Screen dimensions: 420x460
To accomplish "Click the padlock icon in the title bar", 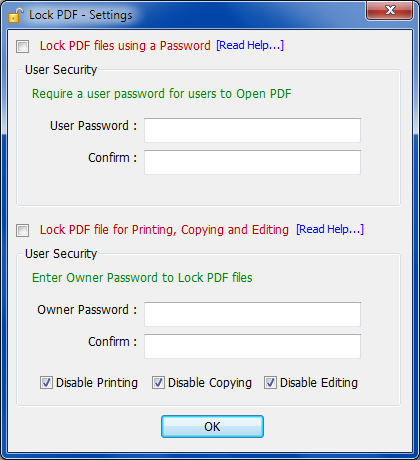I will pos(16,15).
